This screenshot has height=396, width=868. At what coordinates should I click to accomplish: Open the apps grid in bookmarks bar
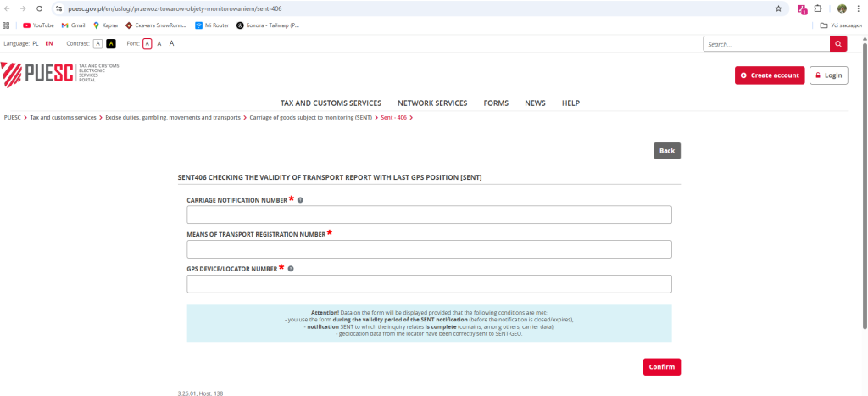(x=7, y=25)
